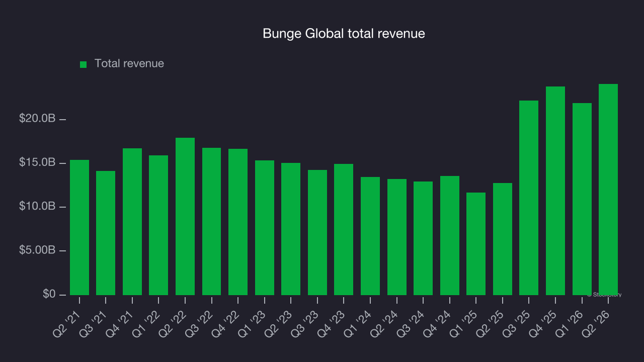Click the $15.0B y-axis label
The width and height of the screenshot is (644, 362).
pos(37,163)
